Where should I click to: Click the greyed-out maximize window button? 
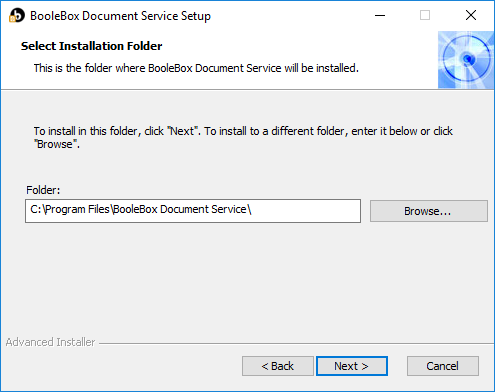[425, 15]
